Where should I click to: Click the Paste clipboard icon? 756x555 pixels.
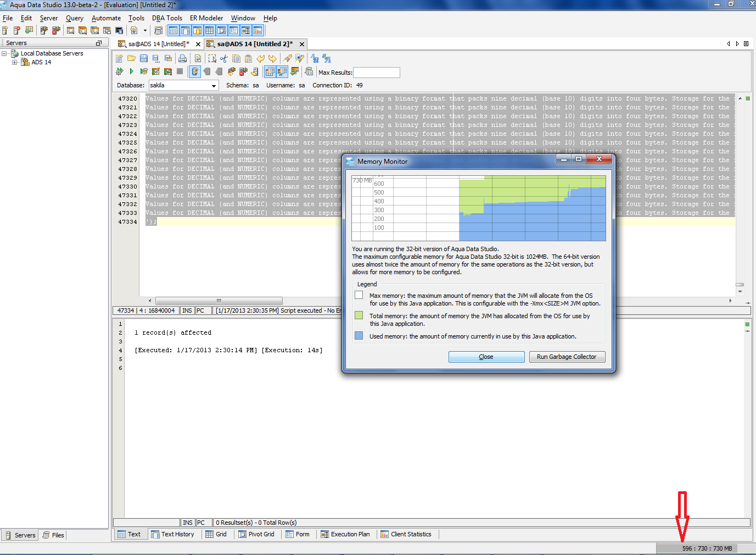pos(248,58)
